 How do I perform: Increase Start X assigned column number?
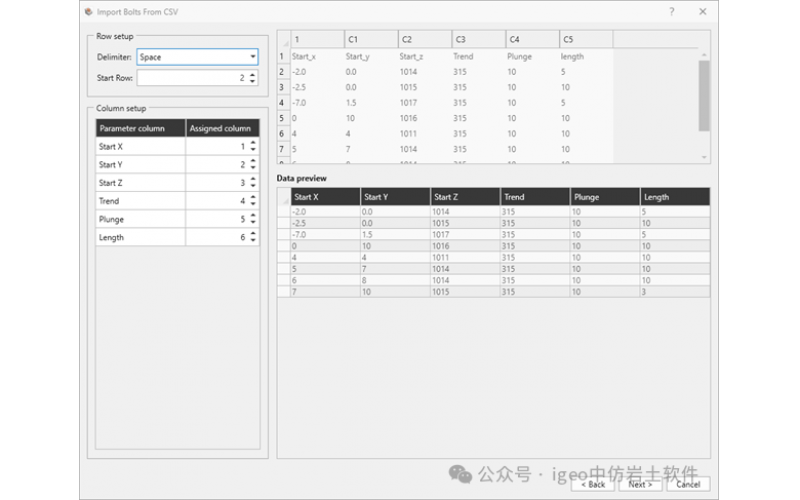pos(253,143)
